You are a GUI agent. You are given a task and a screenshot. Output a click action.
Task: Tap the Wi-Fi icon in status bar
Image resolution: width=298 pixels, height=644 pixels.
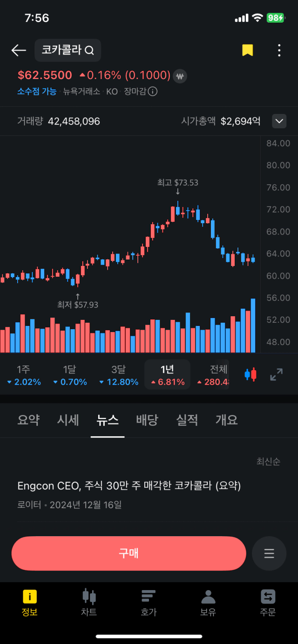tap(257, 18)
